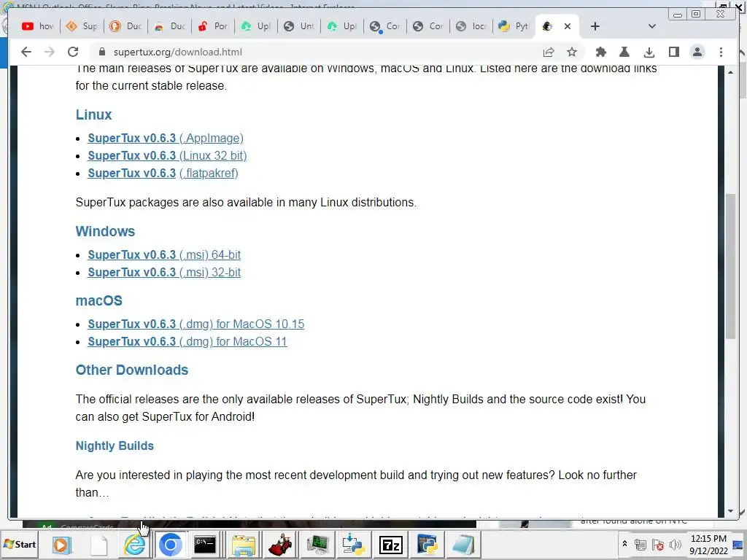Show the downloads tray icon
This screenshot has width=747, height=560.
(649, 52)
